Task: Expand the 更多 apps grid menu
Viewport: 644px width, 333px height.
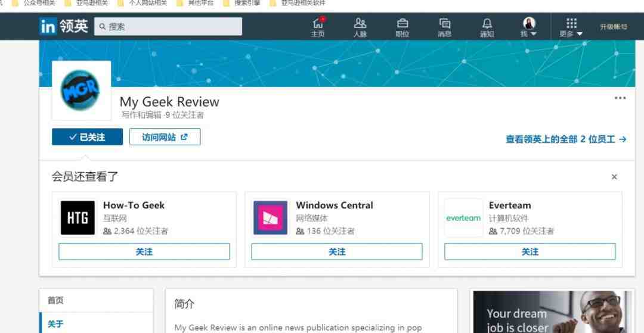Action: pos(571,27)
